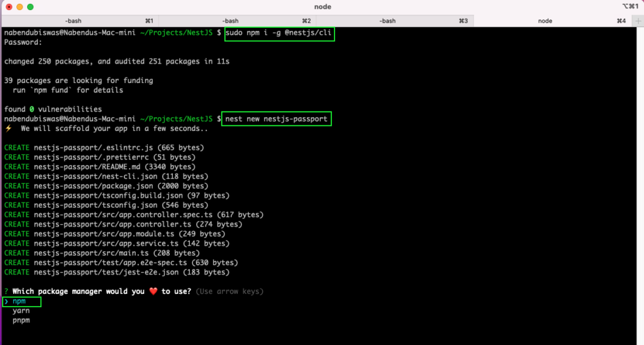Image resolution: width=644 pixels, height=345 pixels.
Task: Click the '(Use arrow keys)' hint text
Action: tap(230, 291)
